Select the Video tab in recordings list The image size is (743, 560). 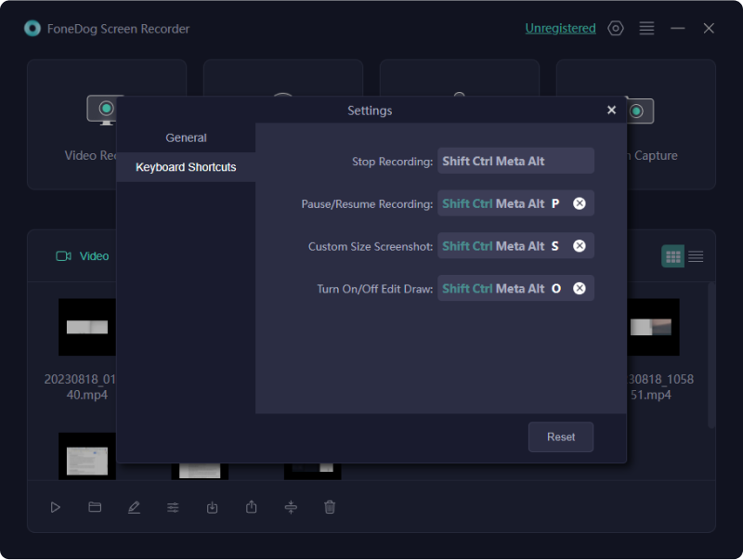point(83,256)
